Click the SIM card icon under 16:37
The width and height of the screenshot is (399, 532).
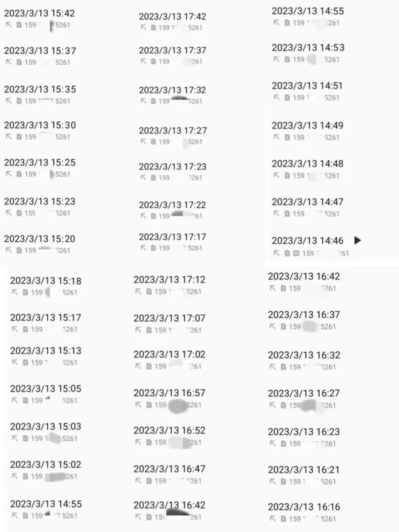pyautogui.click(x=283, y=326)
